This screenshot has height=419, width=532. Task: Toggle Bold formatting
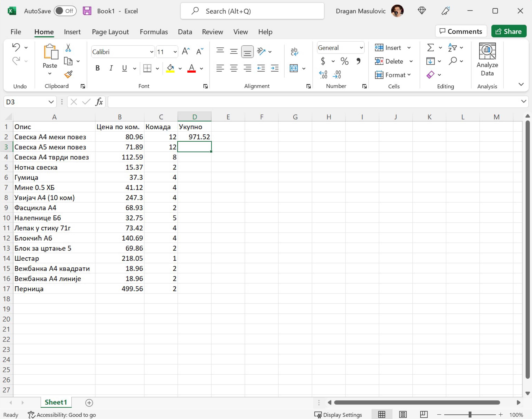pyautogui.click(x=98, y=68)
